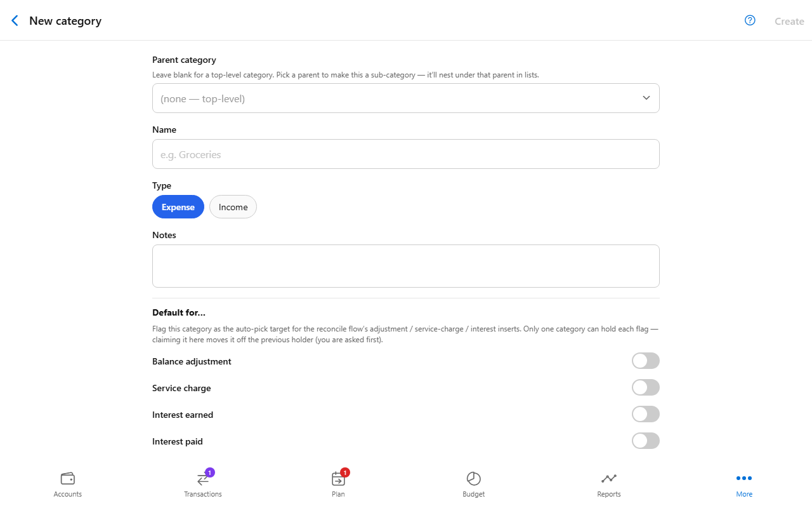Click the "Interest paid" label text
Screen dimensions: 812x508
coord(178,441)
